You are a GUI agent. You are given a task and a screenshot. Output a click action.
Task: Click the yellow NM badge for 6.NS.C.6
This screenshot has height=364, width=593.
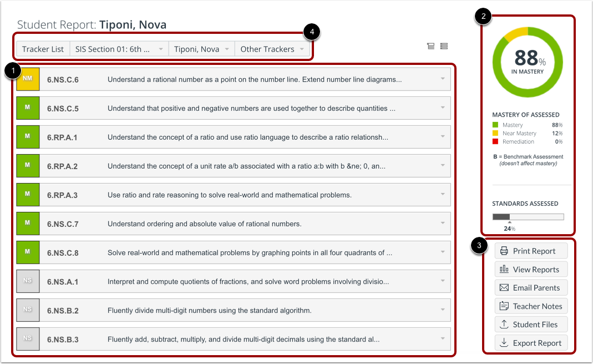click(x=28, y=79)
